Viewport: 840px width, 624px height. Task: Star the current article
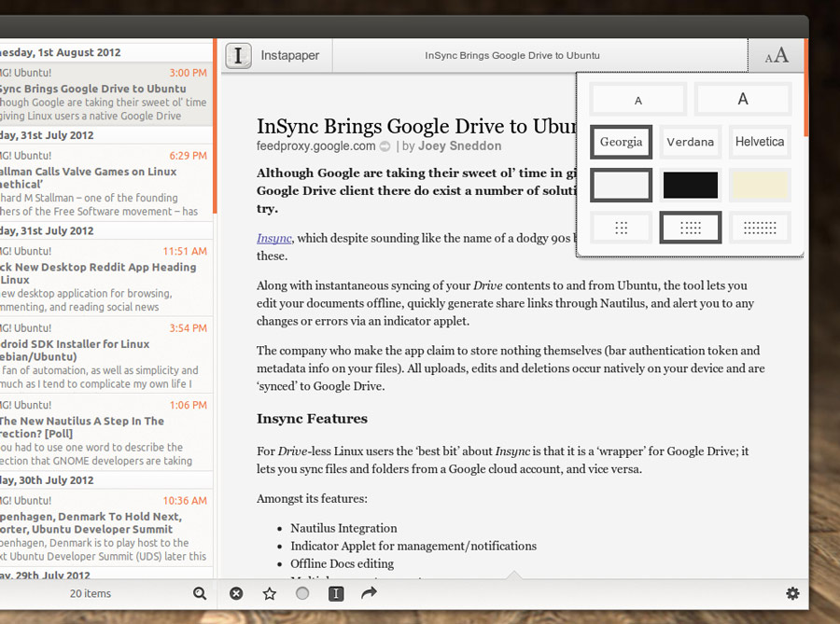[x=270, y=593]
